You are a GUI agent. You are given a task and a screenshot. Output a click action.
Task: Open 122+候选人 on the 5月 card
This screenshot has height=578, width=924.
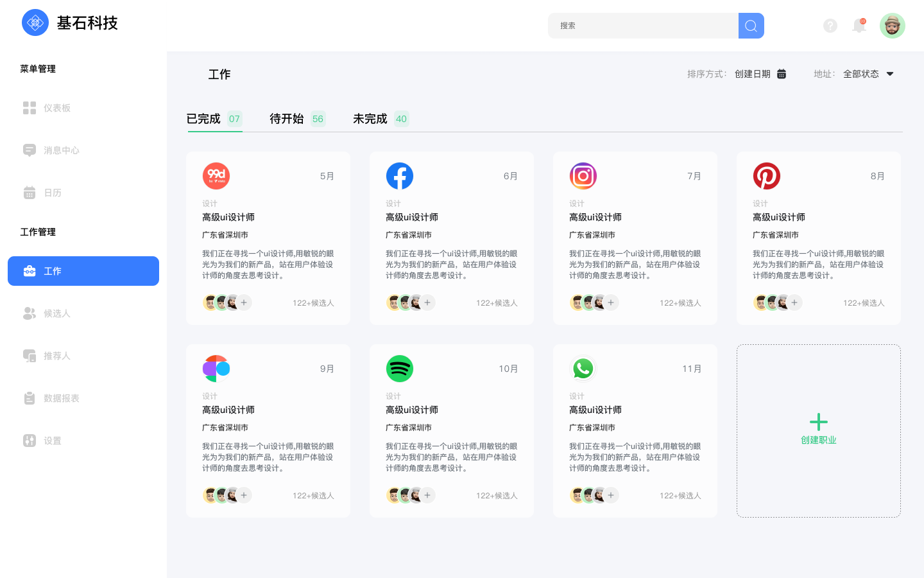(x=313, y=303)
